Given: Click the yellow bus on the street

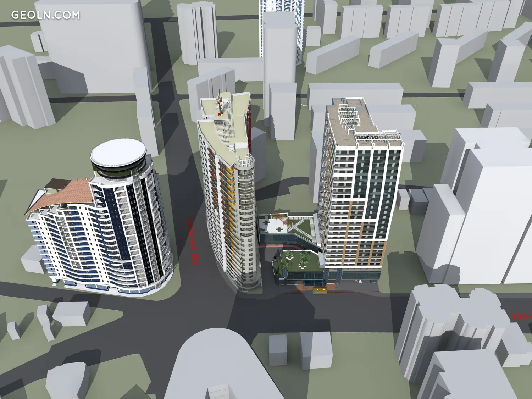Looking at the screenshot, I should point(320,291).
